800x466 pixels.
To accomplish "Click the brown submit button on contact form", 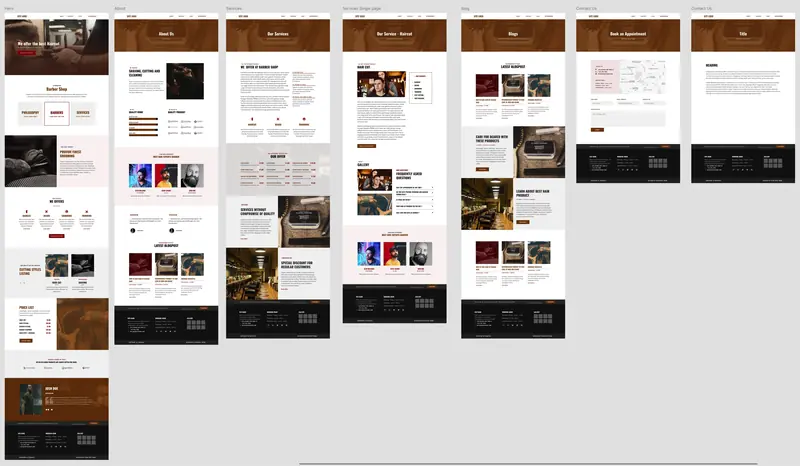I will click(597, 130).
